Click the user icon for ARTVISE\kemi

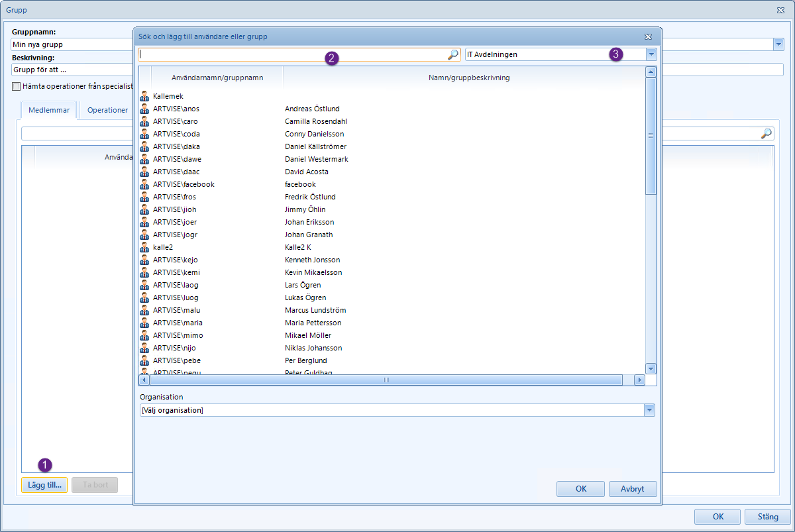coord(144,273)
